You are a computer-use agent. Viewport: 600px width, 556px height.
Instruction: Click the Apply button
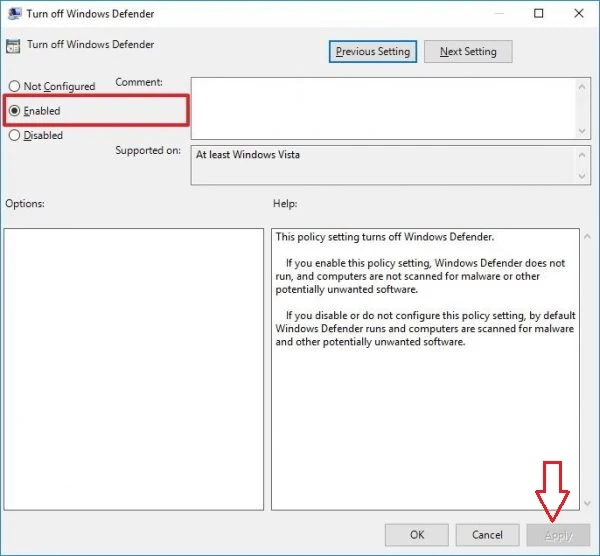[558, 535]
